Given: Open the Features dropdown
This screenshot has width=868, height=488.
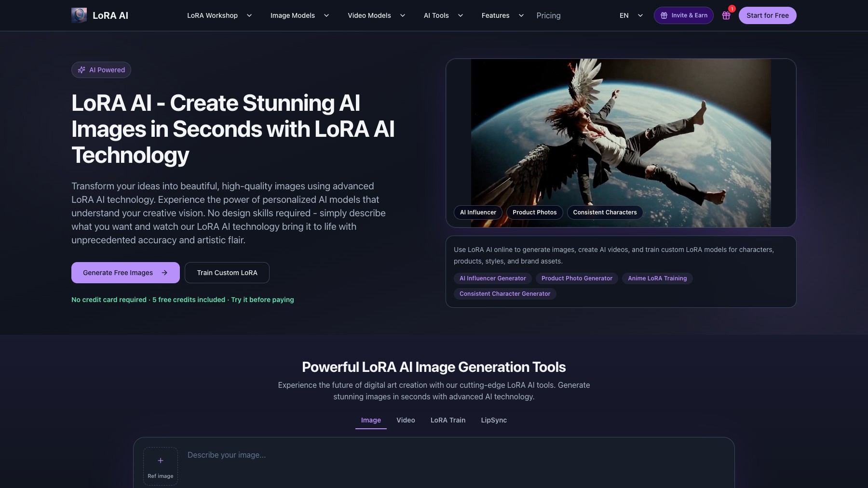Looking at the screenshot, I should [502, 15].
